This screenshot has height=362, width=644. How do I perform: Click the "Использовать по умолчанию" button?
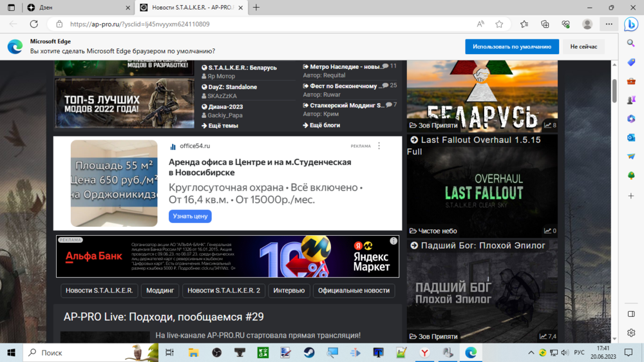coord(512,46)
